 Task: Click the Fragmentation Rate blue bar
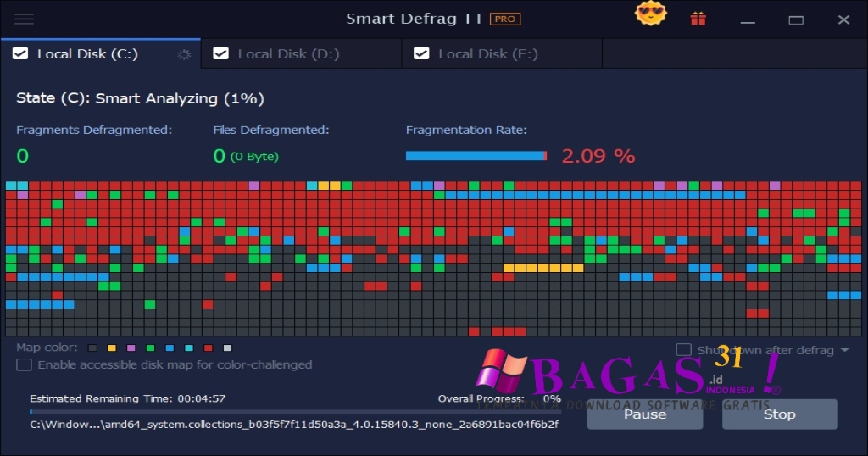pos(476,156)
